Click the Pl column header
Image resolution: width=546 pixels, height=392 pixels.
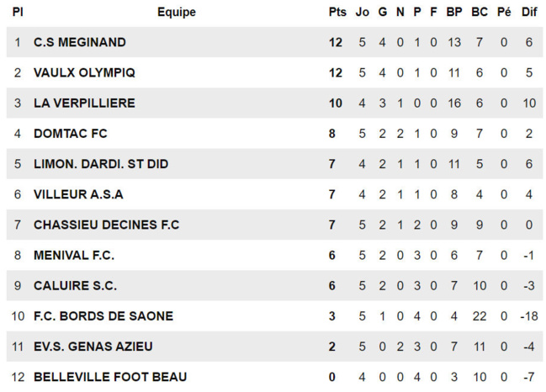(18, 12)
